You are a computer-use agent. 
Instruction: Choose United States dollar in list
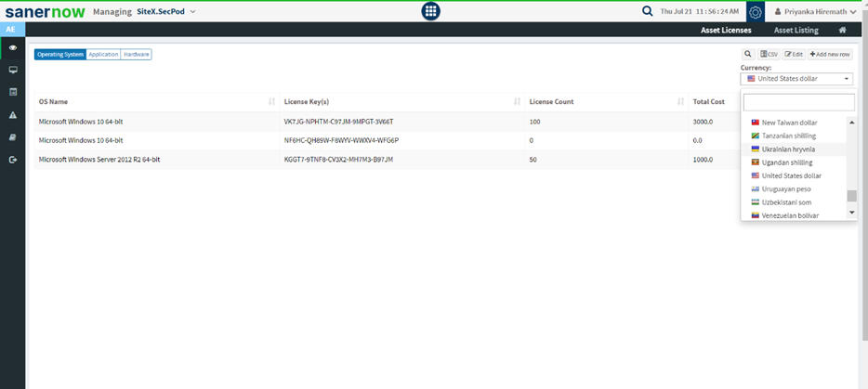[794, 176]
